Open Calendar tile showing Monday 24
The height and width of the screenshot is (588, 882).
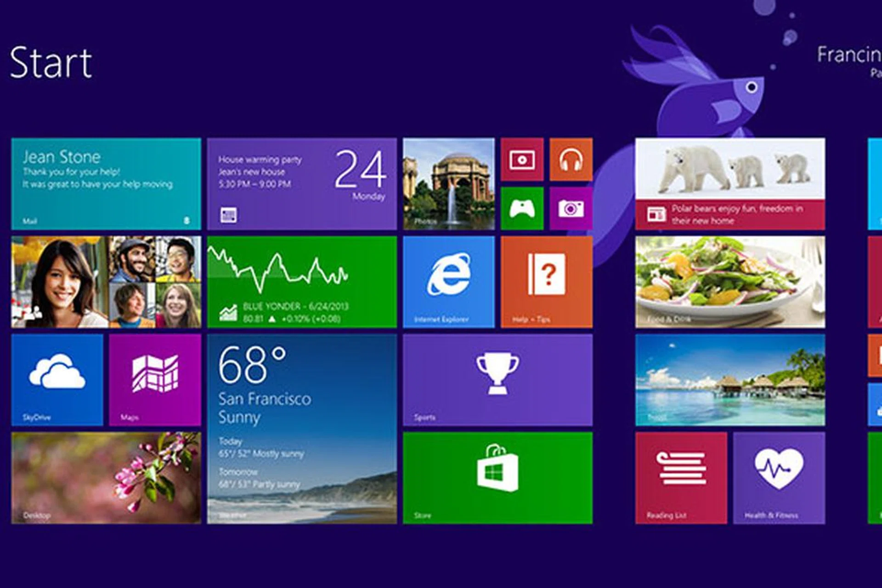(x=302, y=184)
